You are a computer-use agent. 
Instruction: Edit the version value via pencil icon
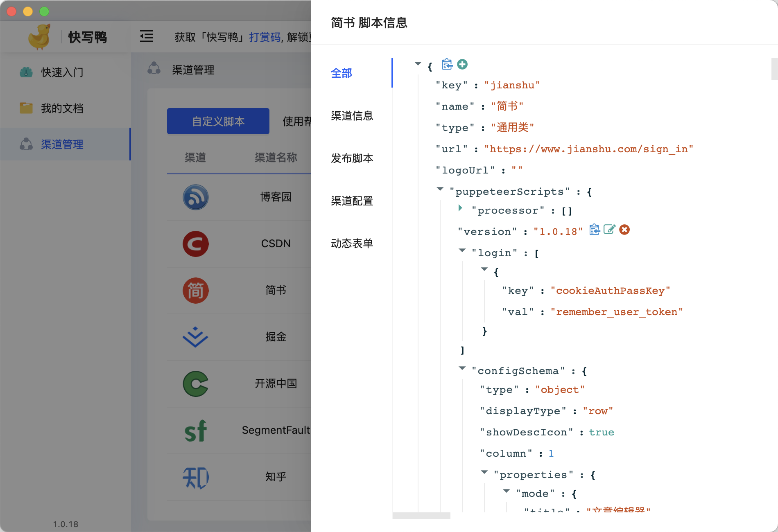click(x=610, y=230)
